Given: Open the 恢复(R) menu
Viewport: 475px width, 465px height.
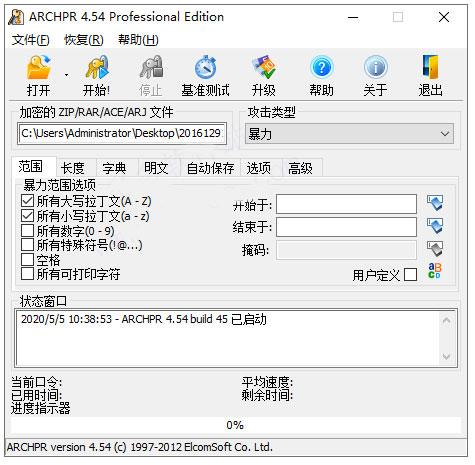Looking at the screenshot, I should pos(84,40).
